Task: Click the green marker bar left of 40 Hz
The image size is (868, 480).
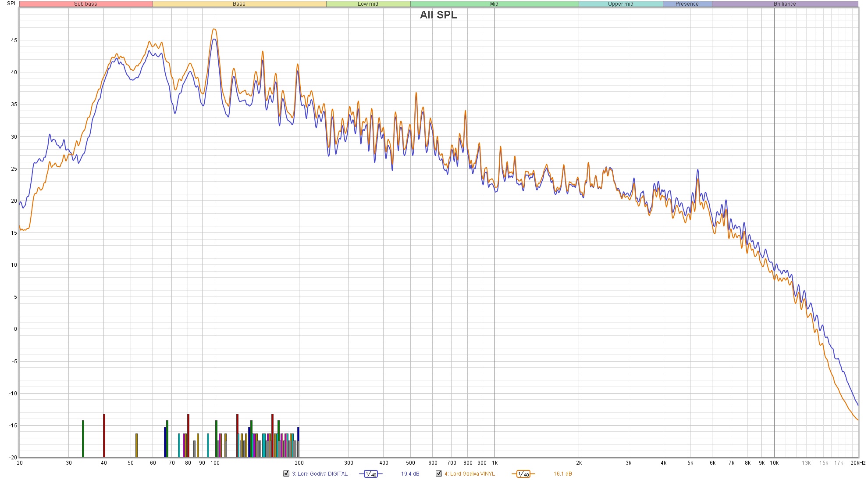Action: 83,438
